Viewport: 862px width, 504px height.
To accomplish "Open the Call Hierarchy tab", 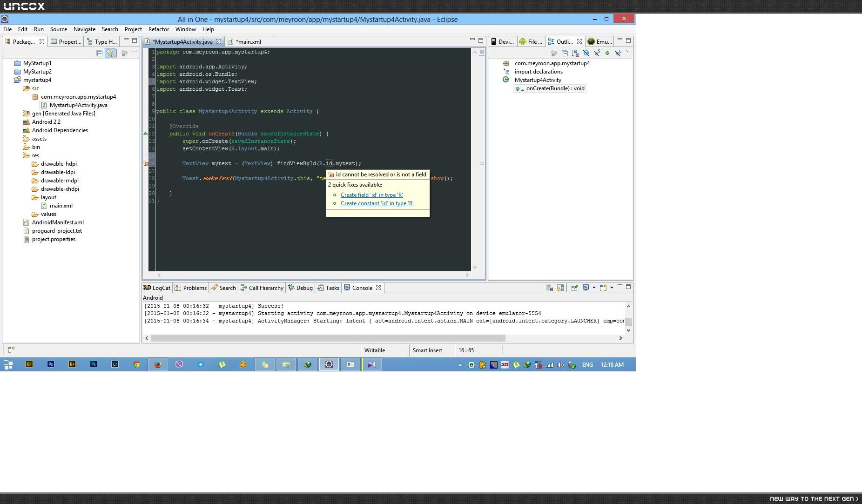I will coord(261,288).
